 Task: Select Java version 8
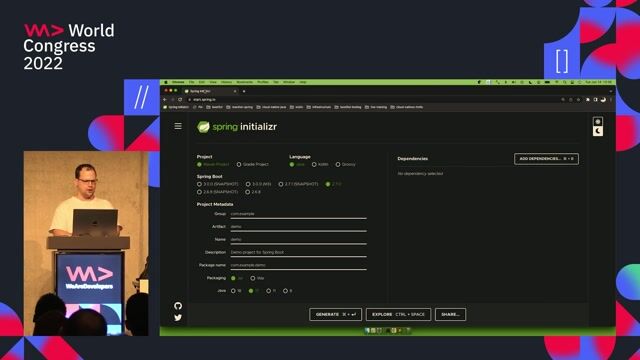click(288, 291)
